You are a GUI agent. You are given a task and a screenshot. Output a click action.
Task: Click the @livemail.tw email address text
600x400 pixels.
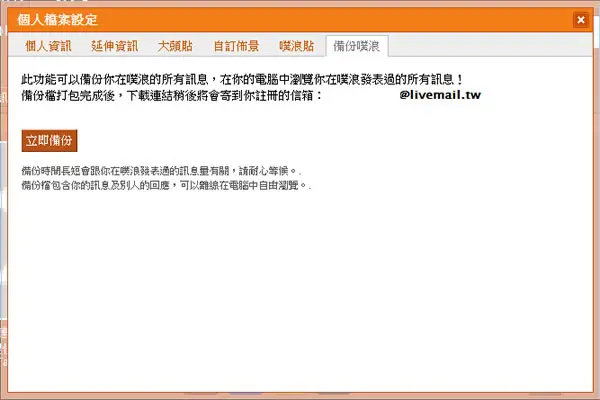pyautogui.click(x=440, y=95)
